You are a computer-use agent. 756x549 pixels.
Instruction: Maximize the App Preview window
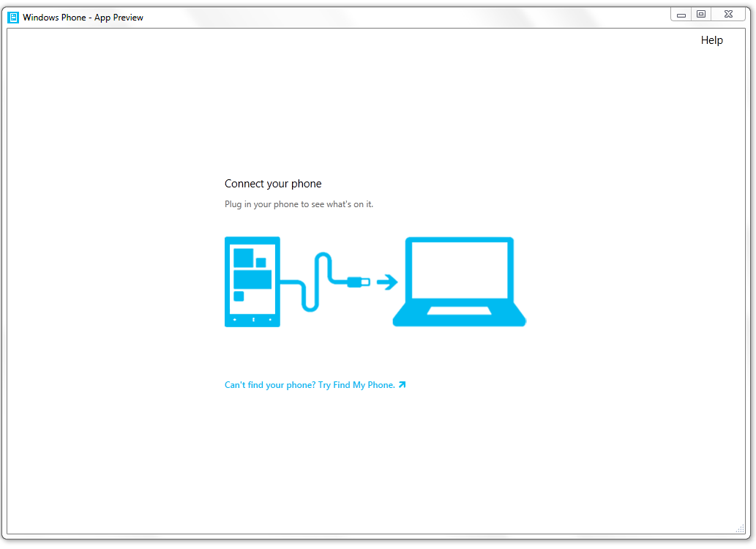pyautogui.click(x=701, y=15)
